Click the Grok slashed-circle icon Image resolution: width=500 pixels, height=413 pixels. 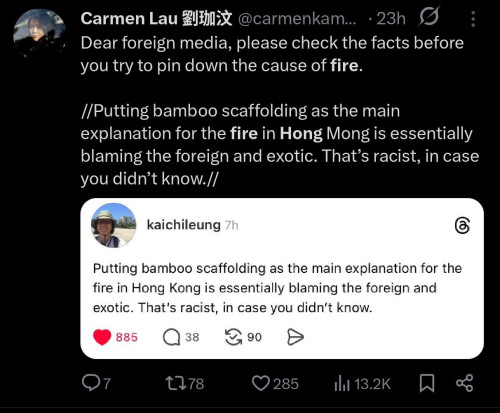(x=429, y=17)
